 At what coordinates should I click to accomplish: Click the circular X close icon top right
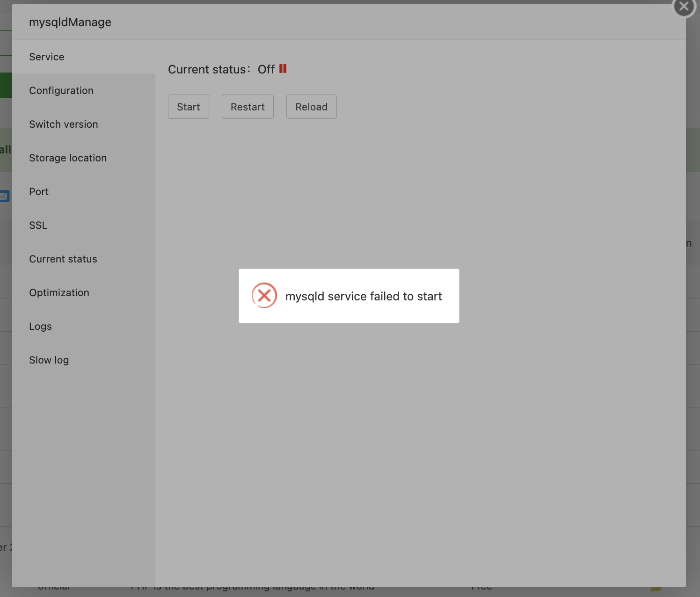(684, 7)
